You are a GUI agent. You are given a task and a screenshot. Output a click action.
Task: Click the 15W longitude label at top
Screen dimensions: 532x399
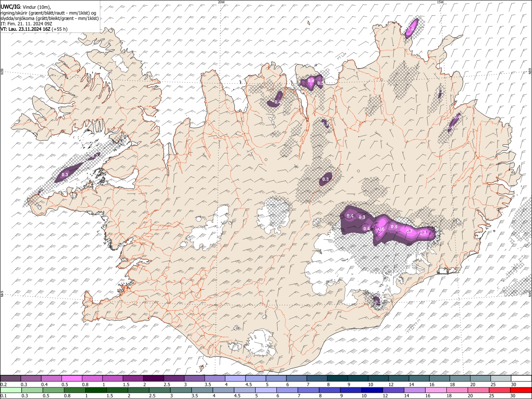[440, 2]
